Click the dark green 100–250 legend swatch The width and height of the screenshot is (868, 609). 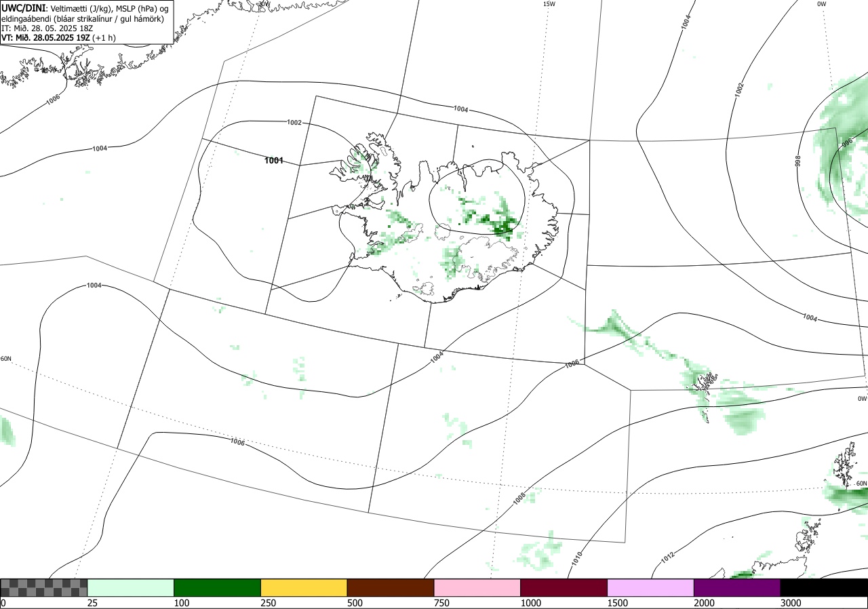[x=218, y=587]
